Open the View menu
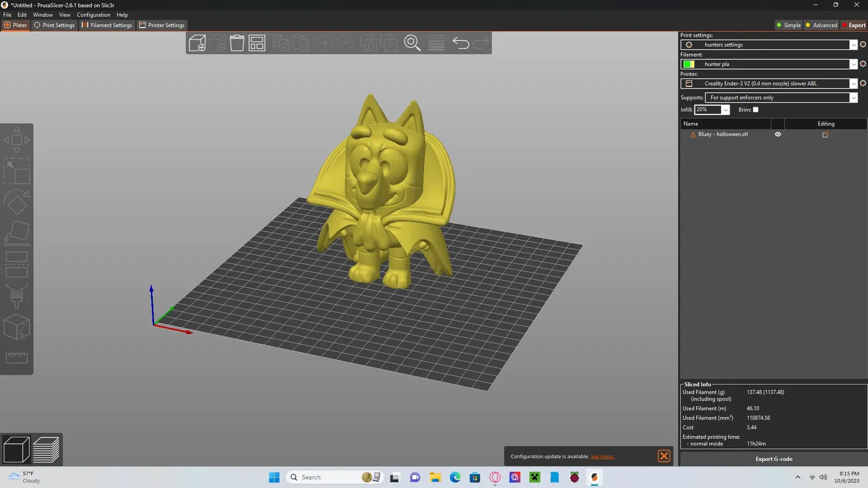Image resolution: width=868 pixels, height=488 pixels. tap(65, 15)
